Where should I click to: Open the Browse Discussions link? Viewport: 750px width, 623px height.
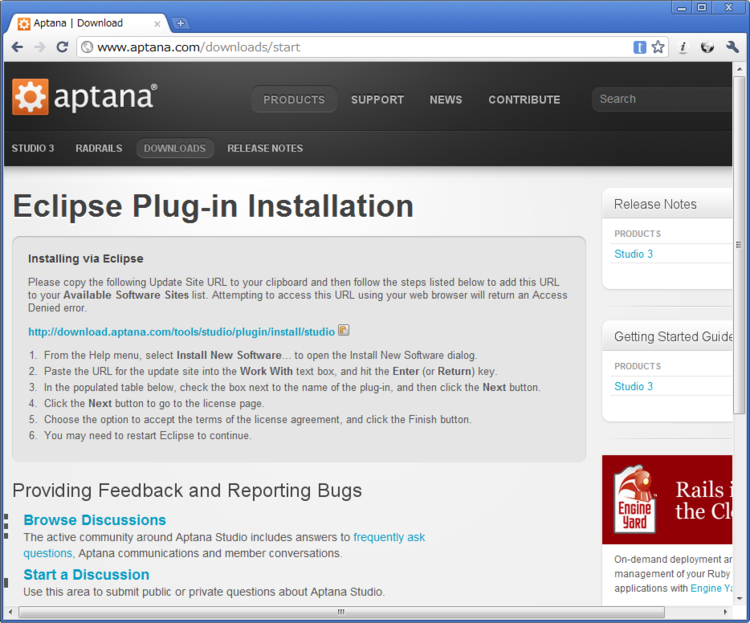[x=95, y=520]
